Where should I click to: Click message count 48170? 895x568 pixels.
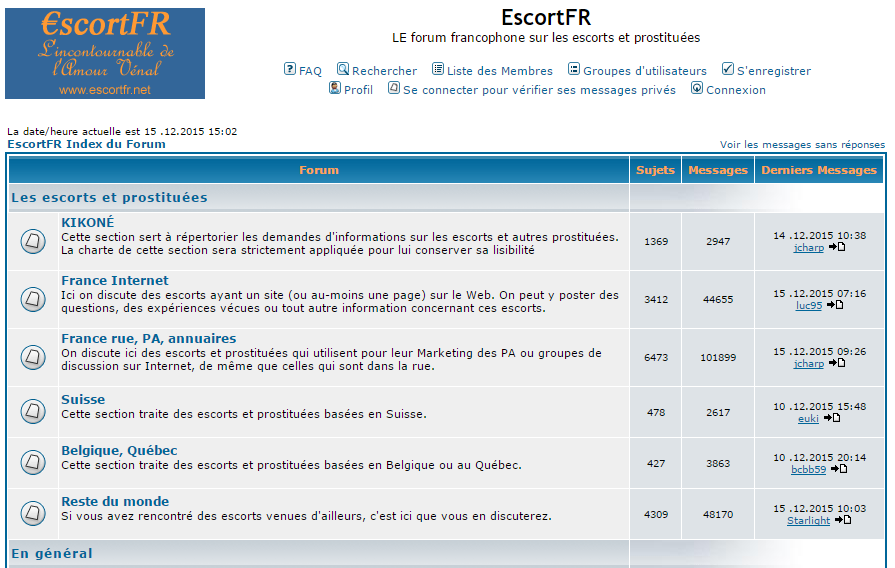tap(718, 514)
